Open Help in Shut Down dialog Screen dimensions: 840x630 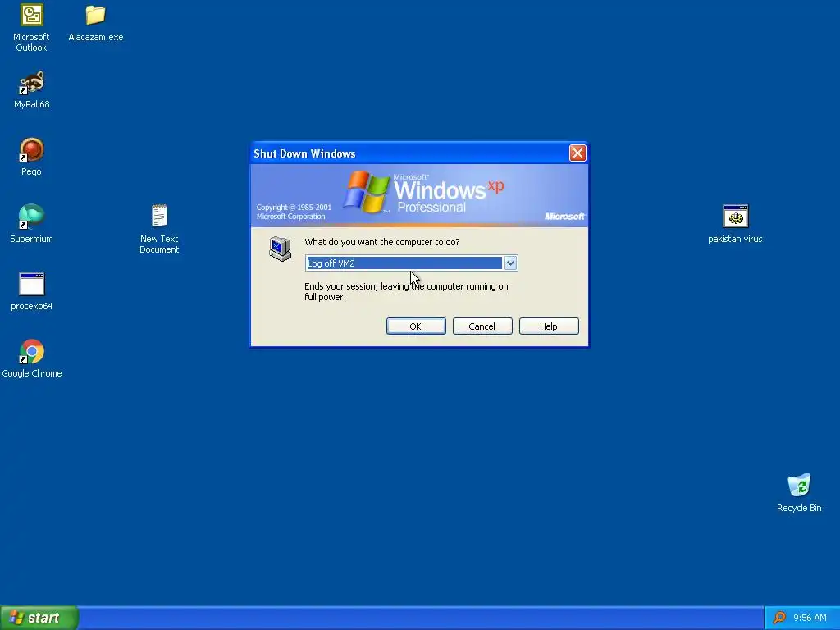549,326
